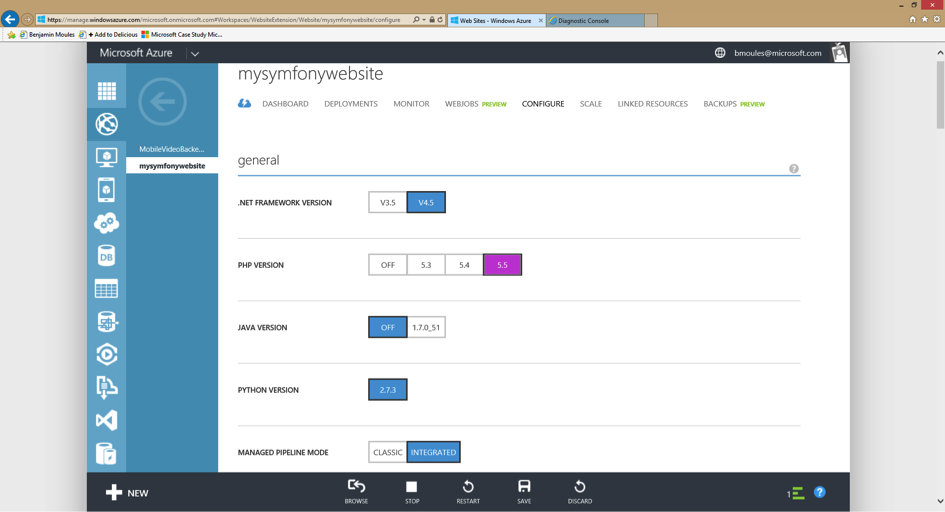945x512 pixels.
Task: Open the blue help question icon
Action: (820, 492)
